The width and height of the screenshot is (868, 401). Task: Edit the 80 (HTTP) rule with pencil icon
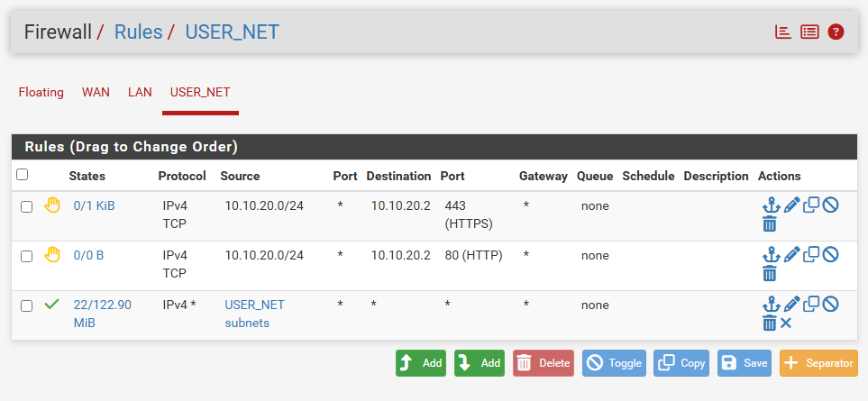(x=791, y=255)
